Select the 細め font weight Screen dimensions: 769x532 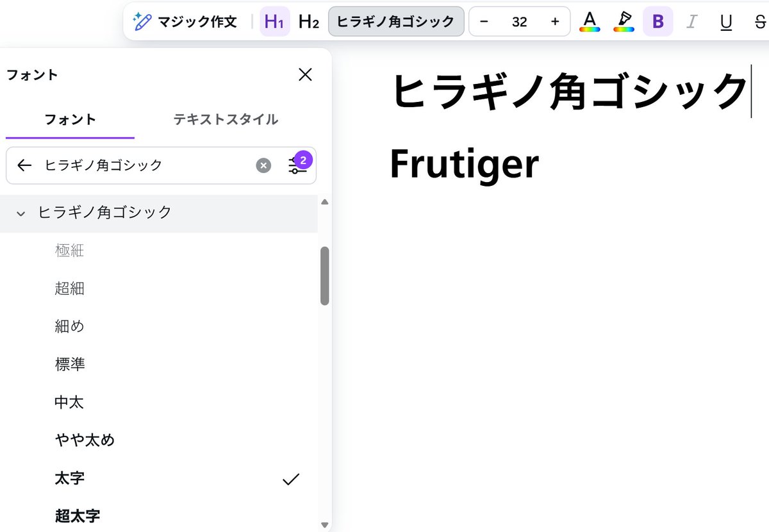click(x=158, y=327)
